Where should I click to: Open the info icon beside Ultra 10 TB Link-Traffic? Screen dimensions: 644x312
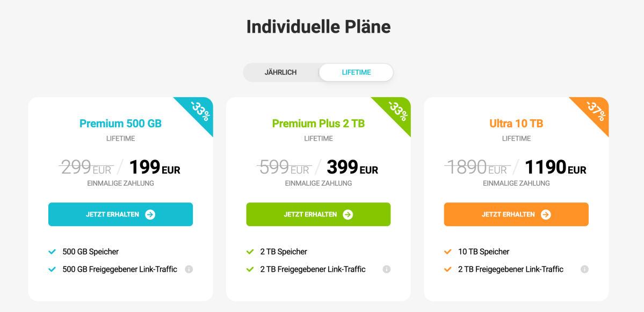[584, 269]
